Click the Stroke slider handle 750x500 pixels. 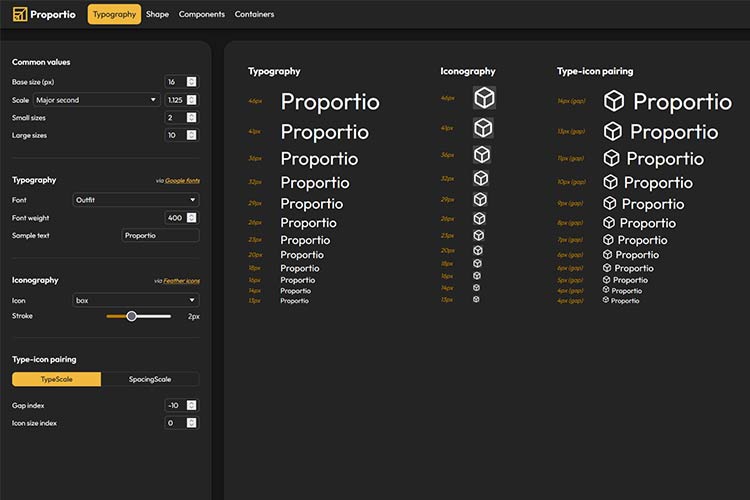[131, 316]
